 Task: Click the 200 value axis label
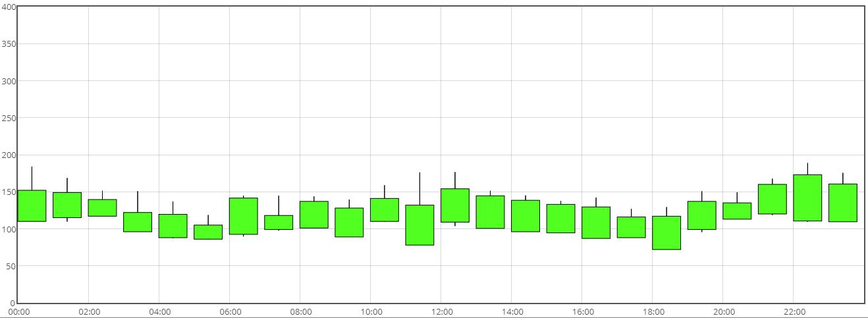pyautogui.click(x=9, y=155)
